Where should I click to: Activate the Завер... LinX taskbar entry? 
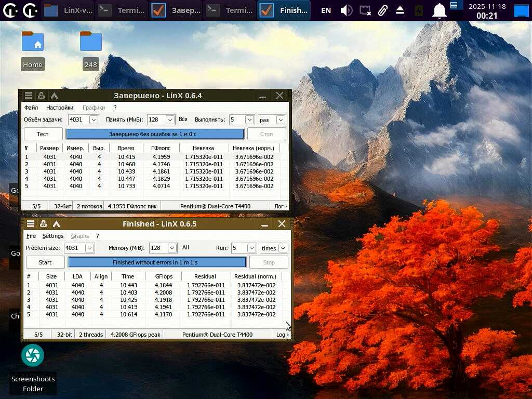(176, 10)
